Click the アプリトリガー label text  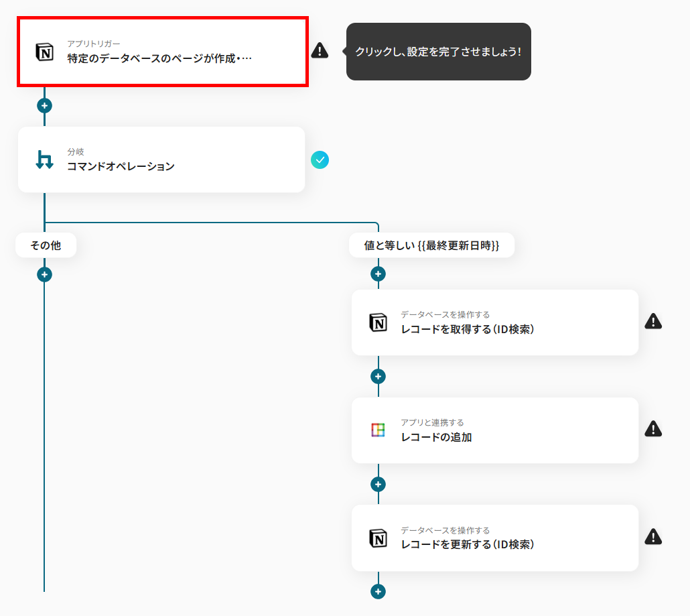point(93,44)
